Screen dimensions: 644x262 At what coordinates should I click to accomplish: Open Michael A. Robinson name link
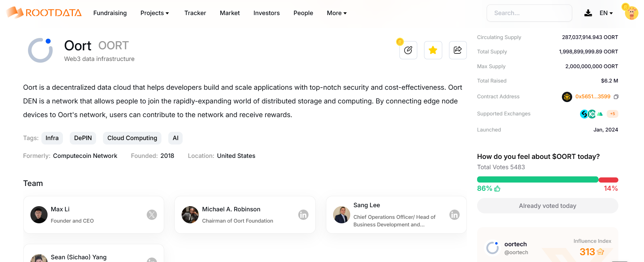(x=231, y=209)
